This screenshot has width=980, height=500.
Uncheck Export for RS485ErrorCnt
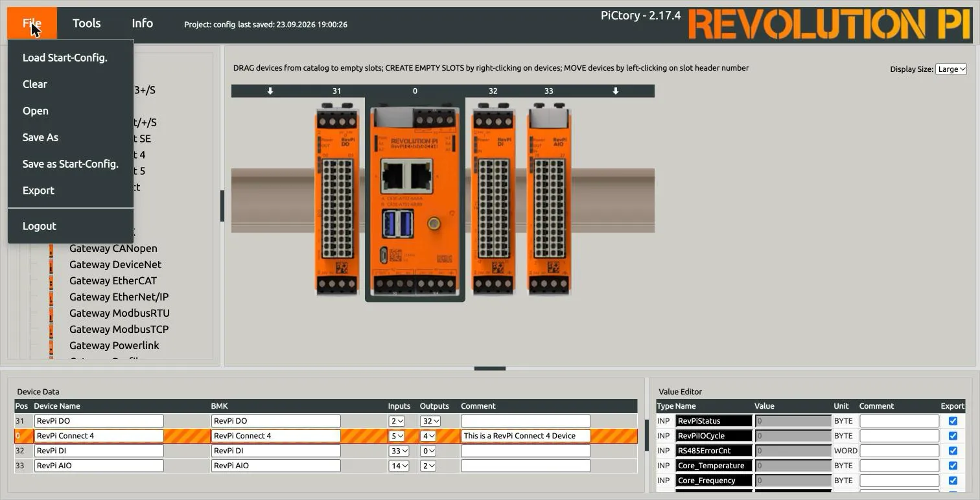(953, 451)
